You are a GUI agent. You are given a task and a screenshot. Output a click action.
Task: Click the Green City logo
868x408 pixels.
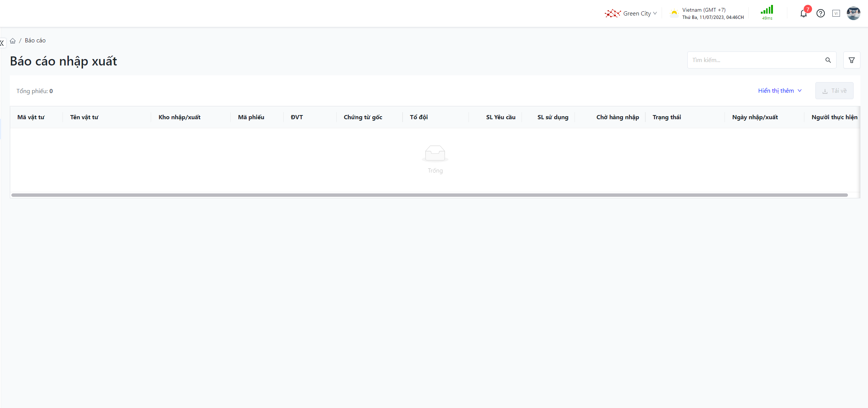coord(613,14)
